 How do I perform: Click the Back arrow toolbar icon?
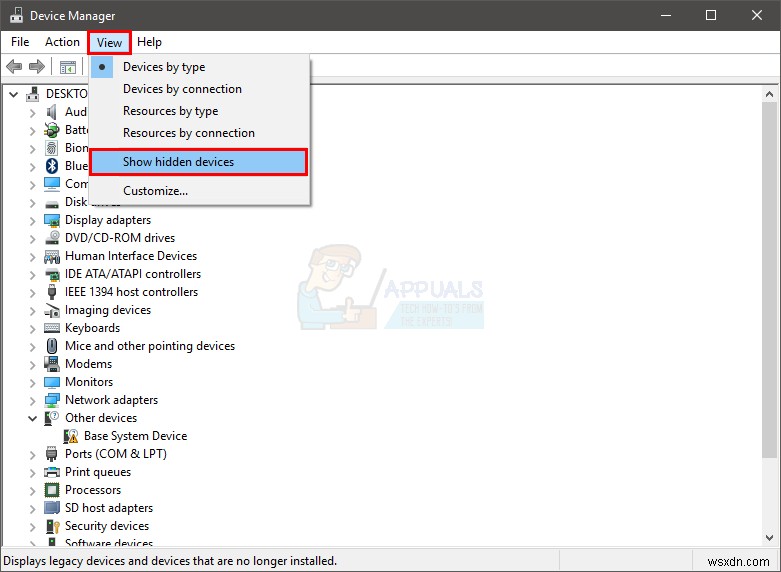point(14,66)
